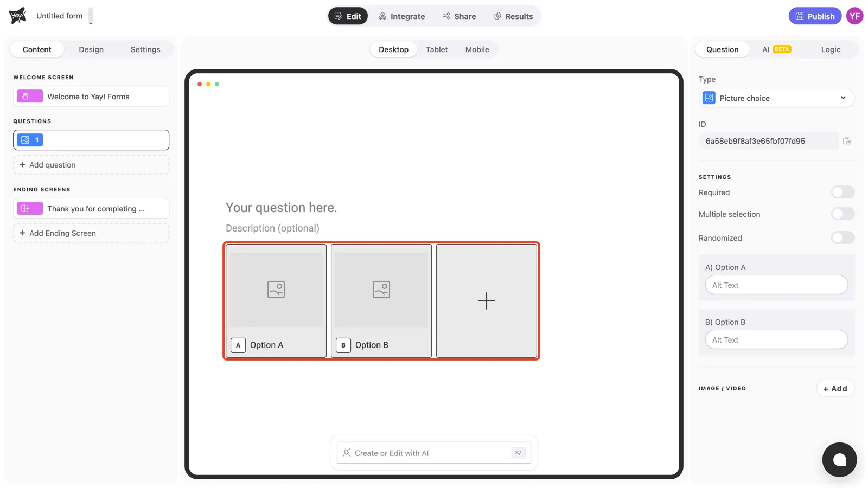The height and width of the screenshot is (488, 868).
Task: Switch to Tablet preview
Action: pos(437,49)
